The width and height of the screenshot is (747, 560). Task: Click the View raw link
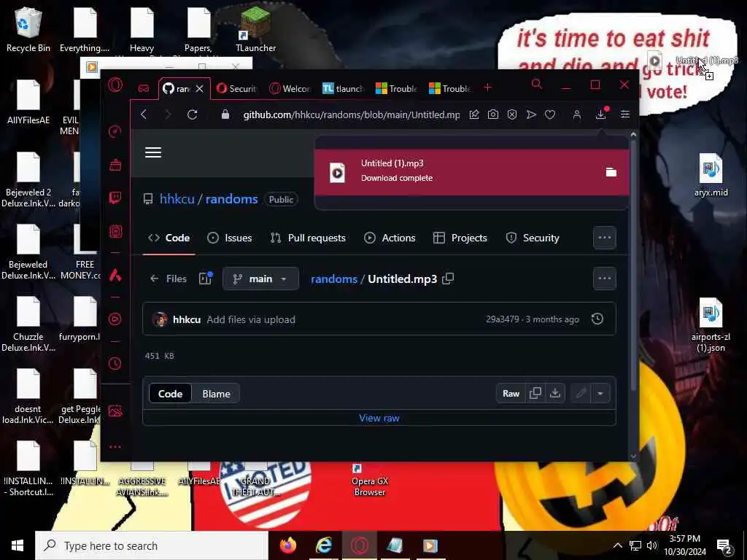tap(379, 418)
